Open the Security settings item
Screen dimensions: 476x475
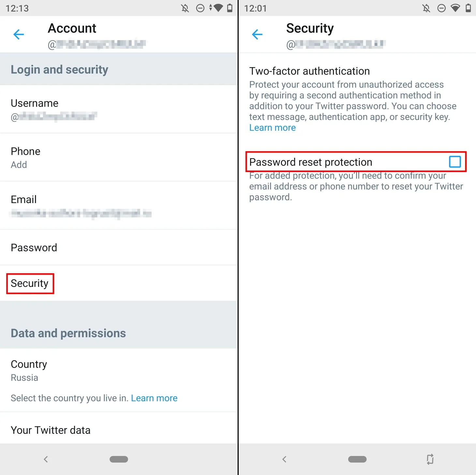click(x=30, y=283)
